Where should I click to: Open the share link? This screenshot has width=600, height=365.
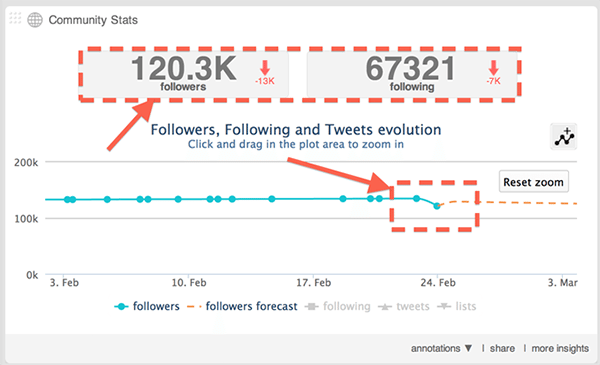(502, 348)
